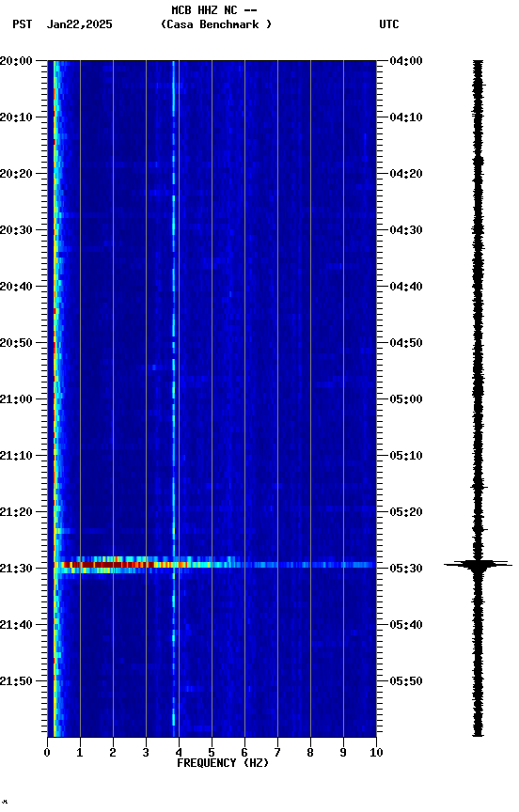The width and height of the screenshot is (519, 812).
Task: Click the 10 Hz frequency tick label
Action: pyautogui.click(x=376, y=753)
